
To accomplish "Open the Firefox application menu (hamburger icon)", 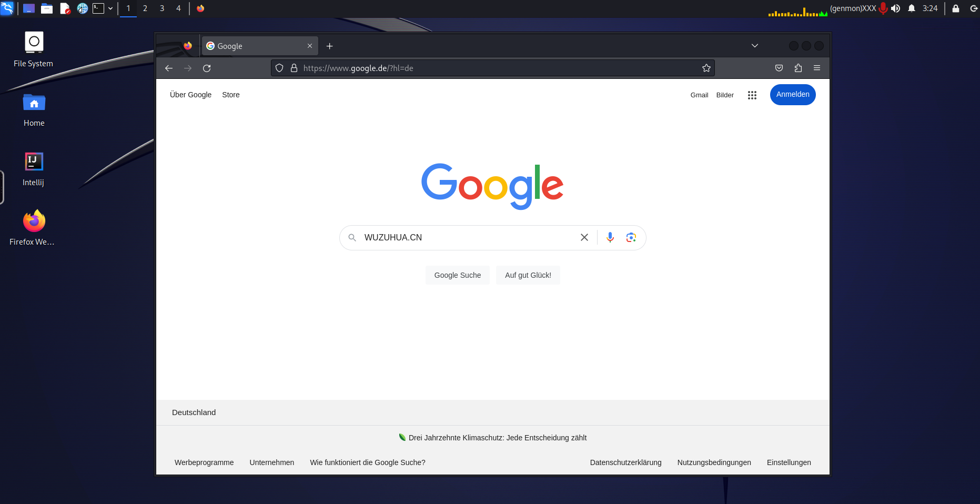I will click(x=817, y=68).
